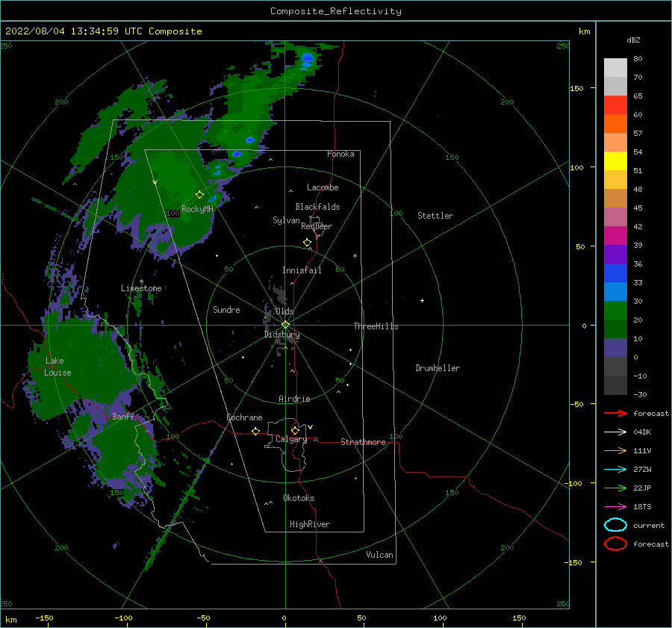This screenshot has height=628, width=672.
Task: Click the km unit label at top right
Action: click(x=584, y=31)
